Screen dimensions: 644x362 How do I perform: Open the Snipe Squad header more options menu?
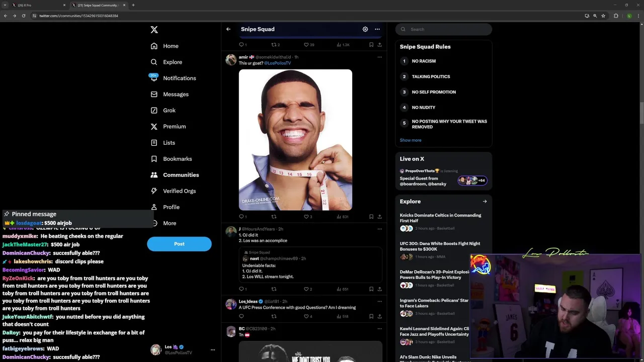pyautogui.click(x=377, y=29)
